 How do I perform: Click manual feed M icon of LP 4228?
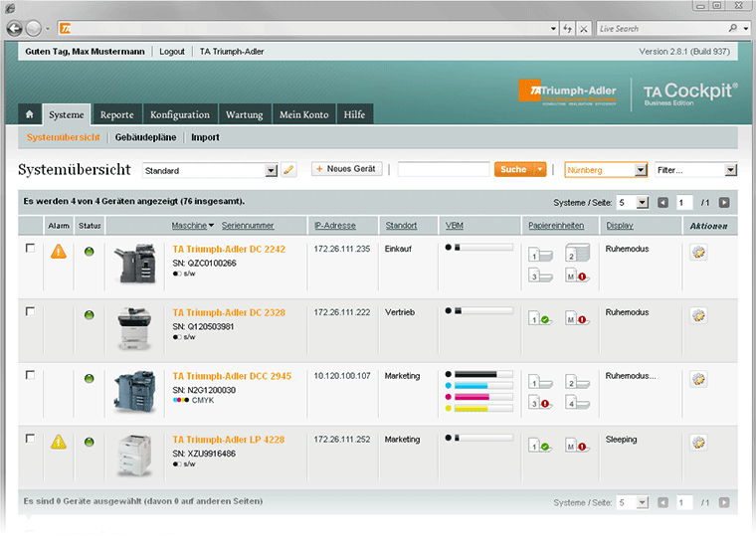[577, 446]
